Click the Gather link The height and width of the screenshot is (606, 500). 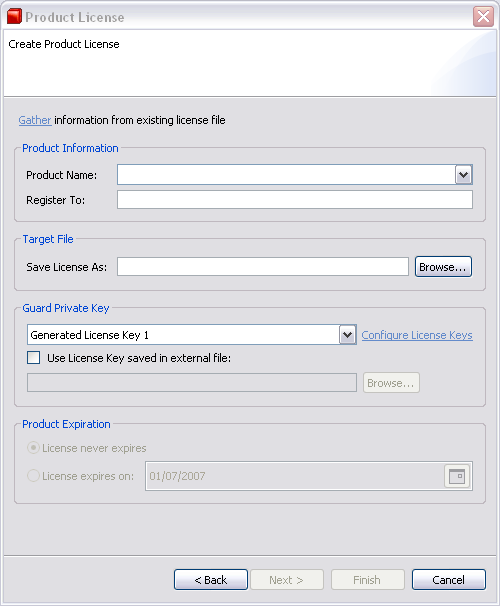[35, 120]
